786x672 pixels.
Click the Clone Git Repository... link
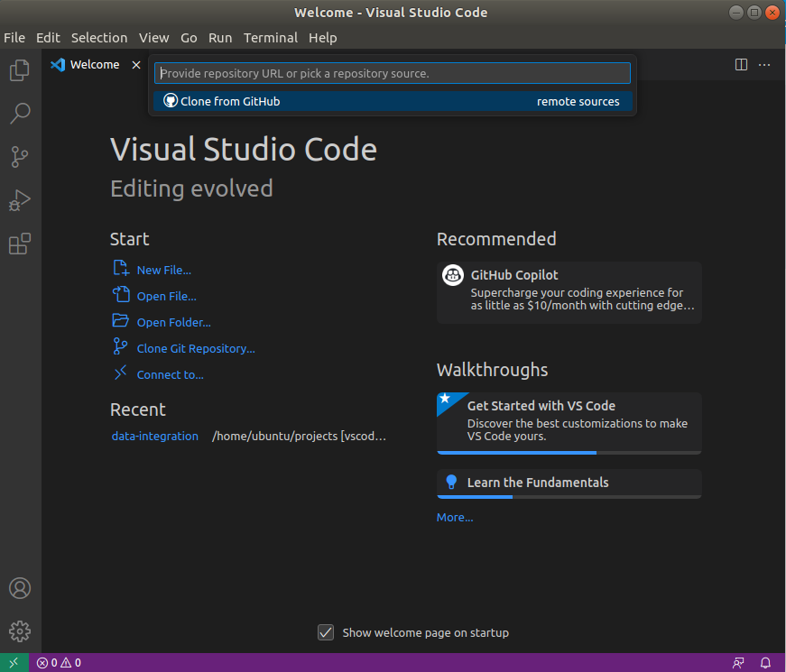pos(196,348)
